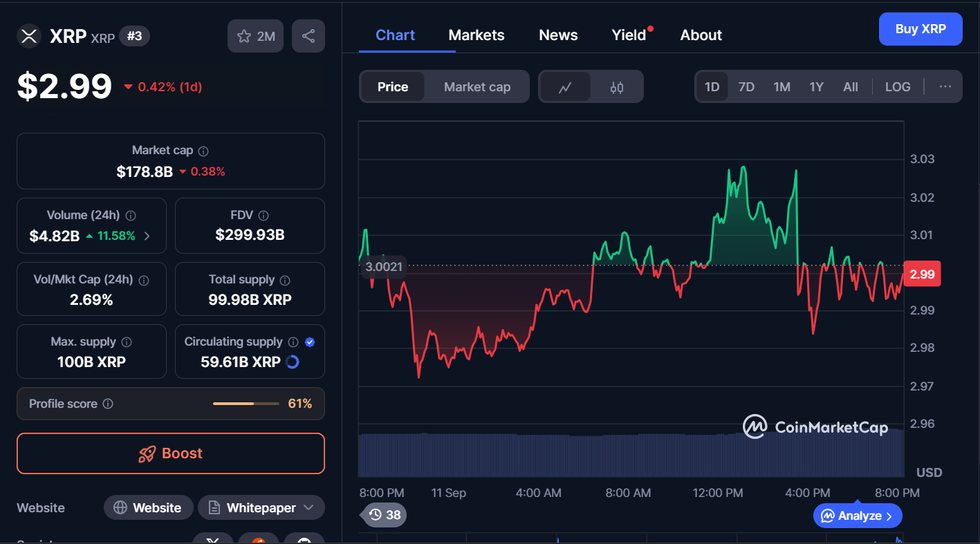
Task: Open the Yield tab
Action: [x=629, y=35]
